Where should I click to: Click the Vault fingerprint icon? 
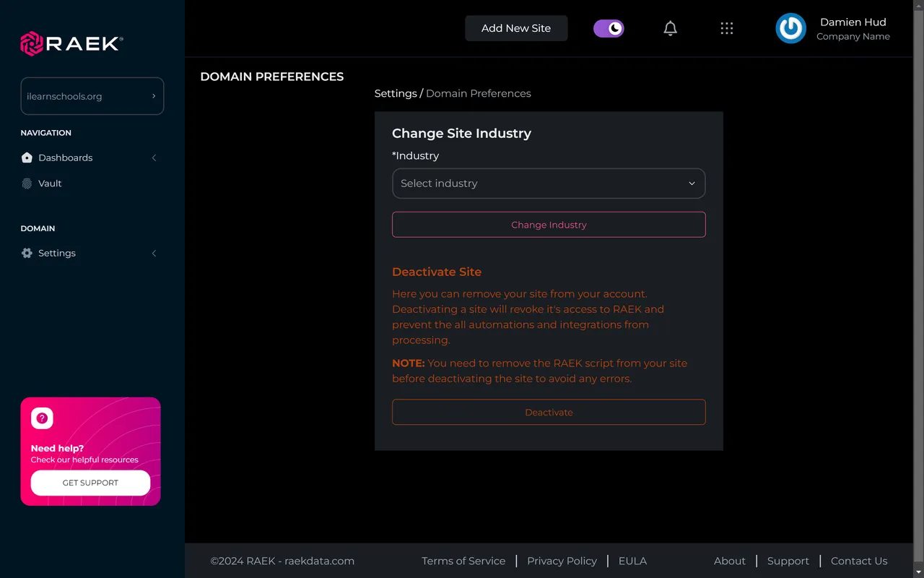point(26,184)
